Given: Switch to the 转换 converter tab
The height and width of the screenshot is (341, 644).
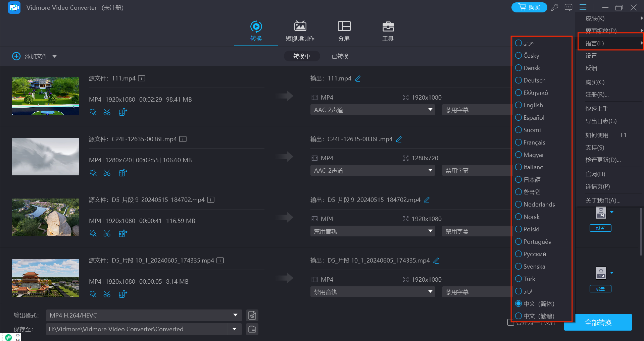Looking at the screenshot, I should pyautogui.click(x=256, y=31).
